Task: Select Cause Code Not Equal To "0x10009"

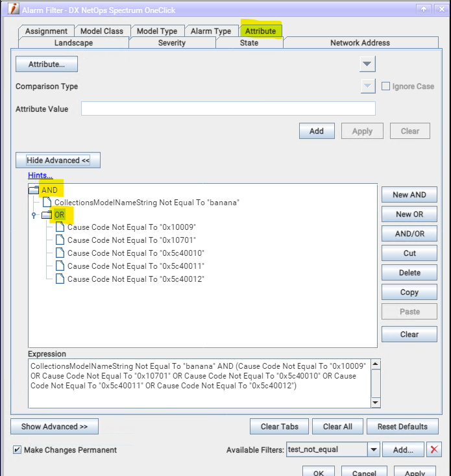Action: [x=132, y=227]
